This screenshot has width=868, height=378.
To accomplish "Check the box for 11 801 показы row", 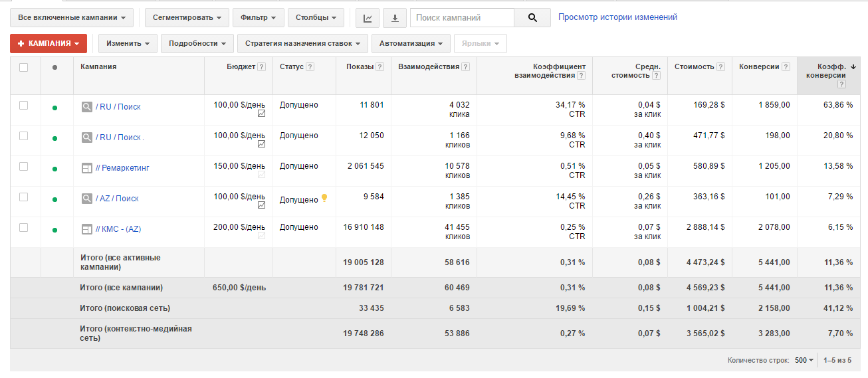I will (x=24, y=105).
